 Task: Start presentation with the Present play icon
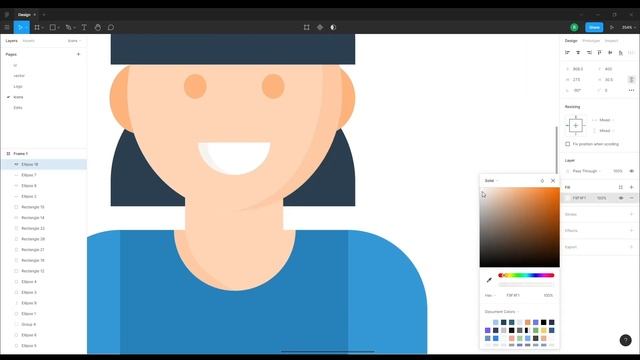click(x=611, y=27)
